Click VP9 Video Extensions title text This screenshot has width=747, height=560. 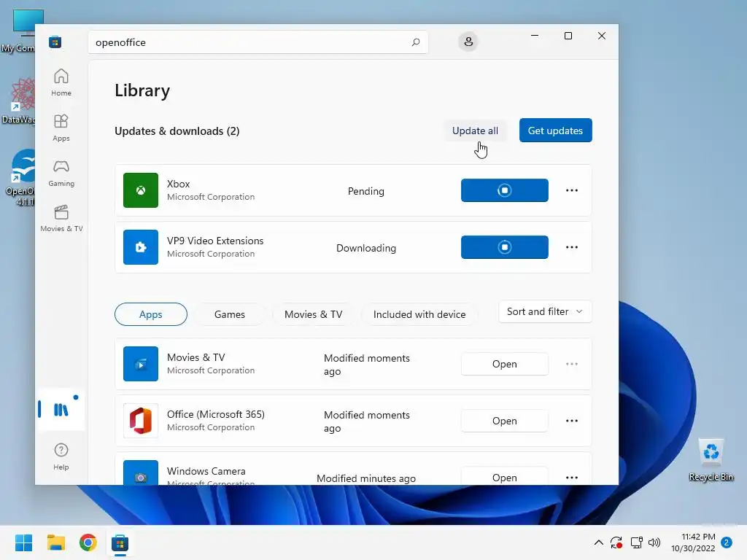pyautogui.click(x=215, y=241)
